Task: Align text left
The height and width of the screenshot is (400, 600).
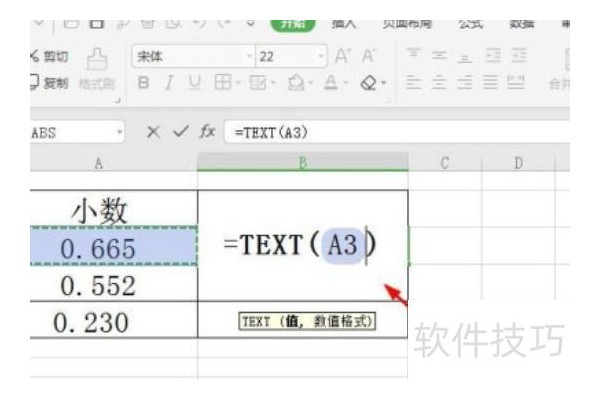Action: pyautogui.click(x=413, y=82)
